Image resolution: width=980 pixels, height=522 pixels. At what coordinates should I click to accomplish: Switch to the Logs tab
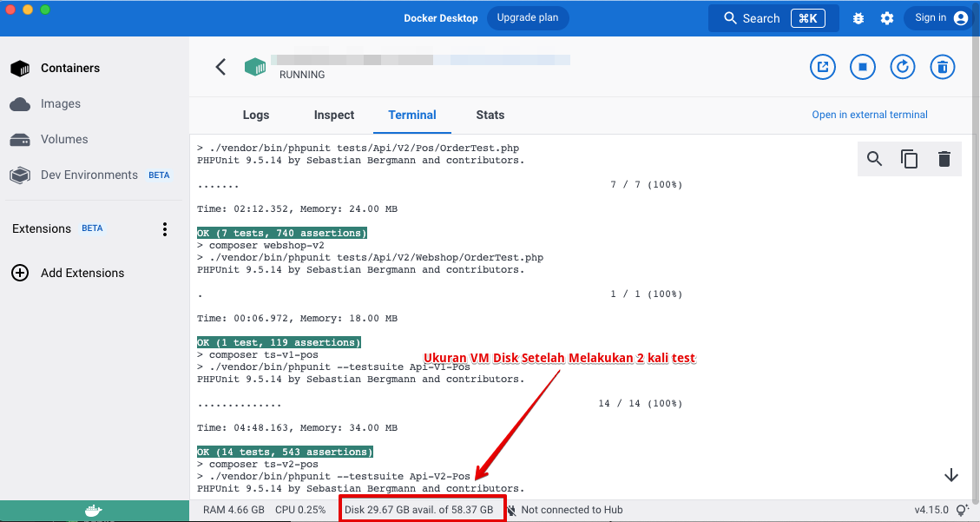pyautogui.click(x=255, y=115)
